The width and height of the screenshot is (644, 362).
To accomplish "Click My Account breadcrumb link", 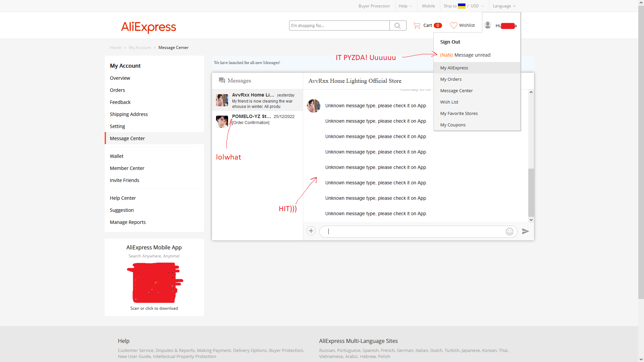I will click(x=140, y=48).
